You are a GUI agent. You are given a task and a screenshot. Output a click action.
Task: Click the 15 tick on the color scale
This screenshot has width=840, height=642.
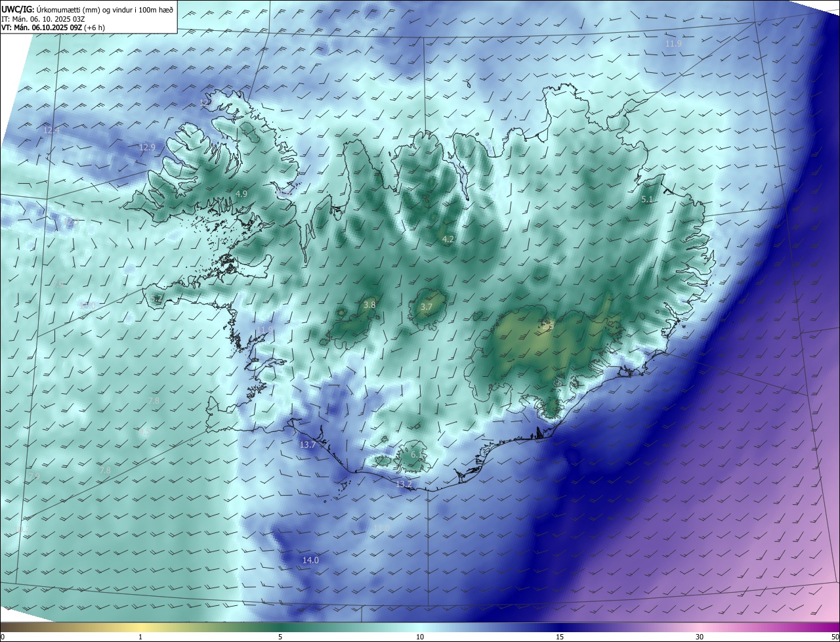[x=560, y=637]
